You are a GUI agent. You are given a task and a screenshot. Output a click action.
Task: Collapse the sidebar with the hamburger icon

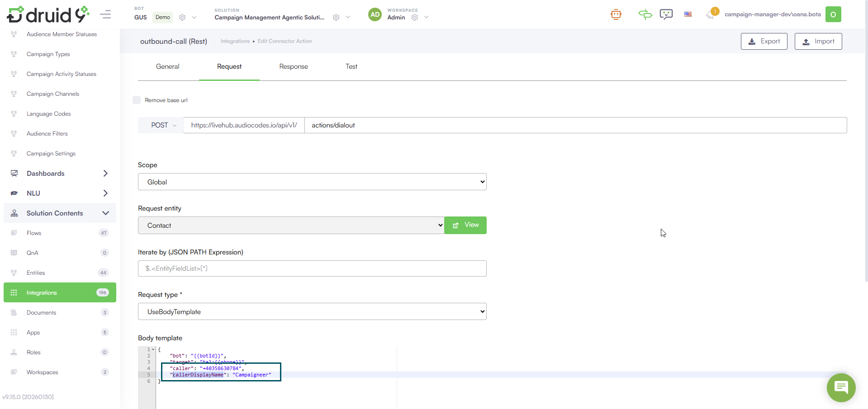click(105, 14)
